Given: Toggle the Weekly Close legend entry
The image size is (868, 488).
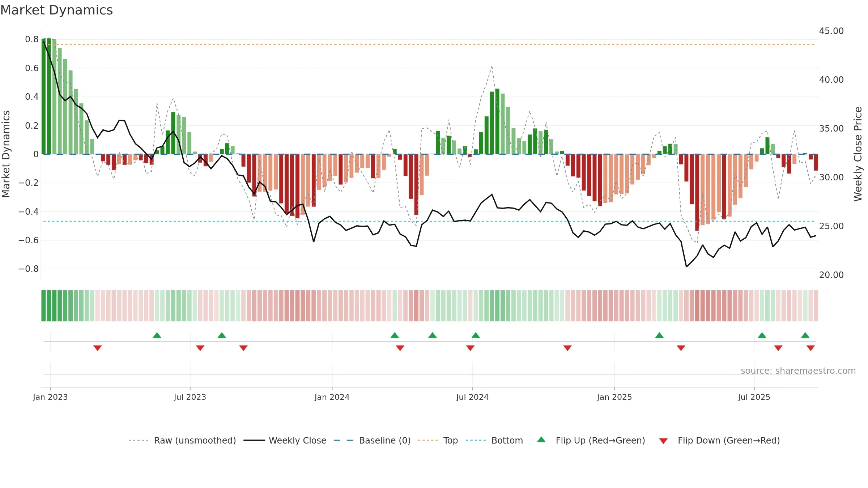Looking at the screenshot, I should click(285, 440).
